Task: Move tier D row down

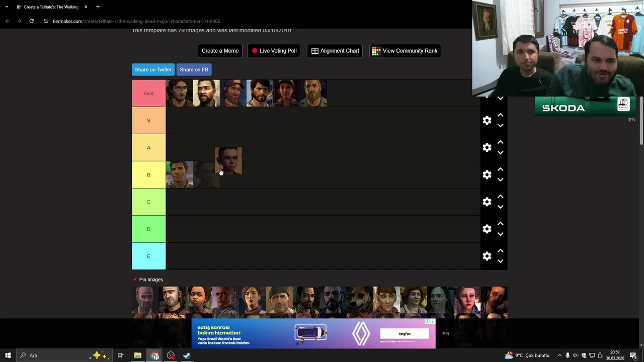Action: [500, 234]
